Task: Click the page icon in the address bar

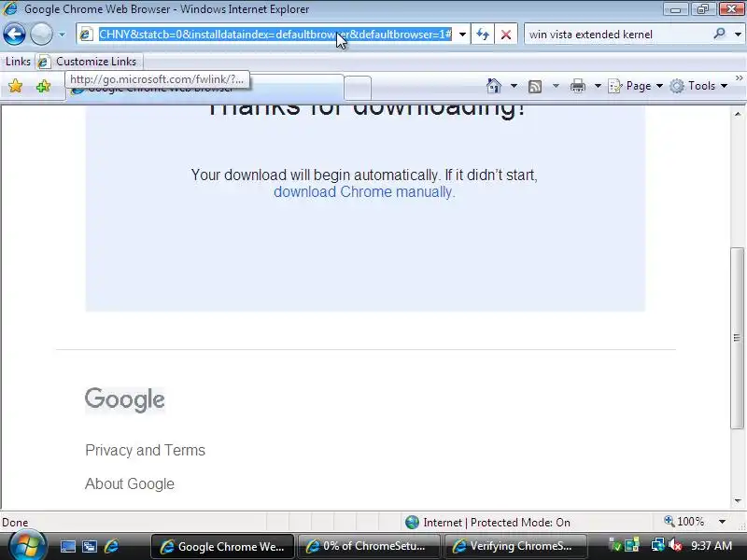Action: [x=86, y=35]
